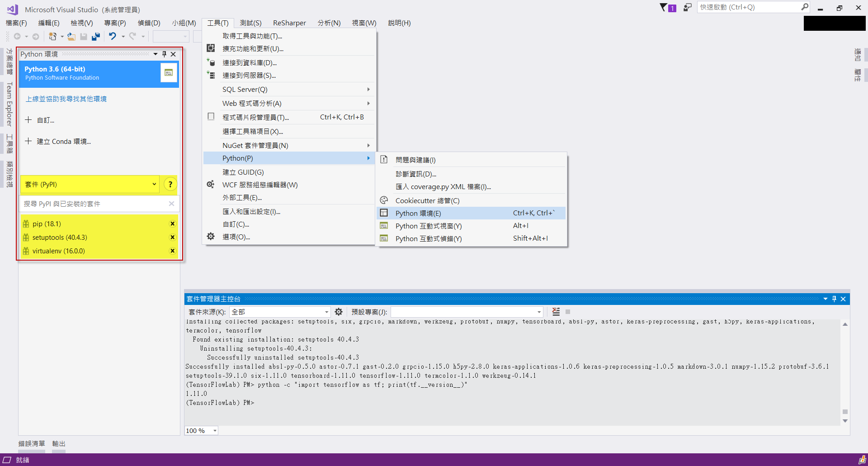Image resolution: width=868 pixels, height=466 pixels.
Task: Click the 連接到資料庫 database icon
Action: pyautogui.click(x=211, y=62)
